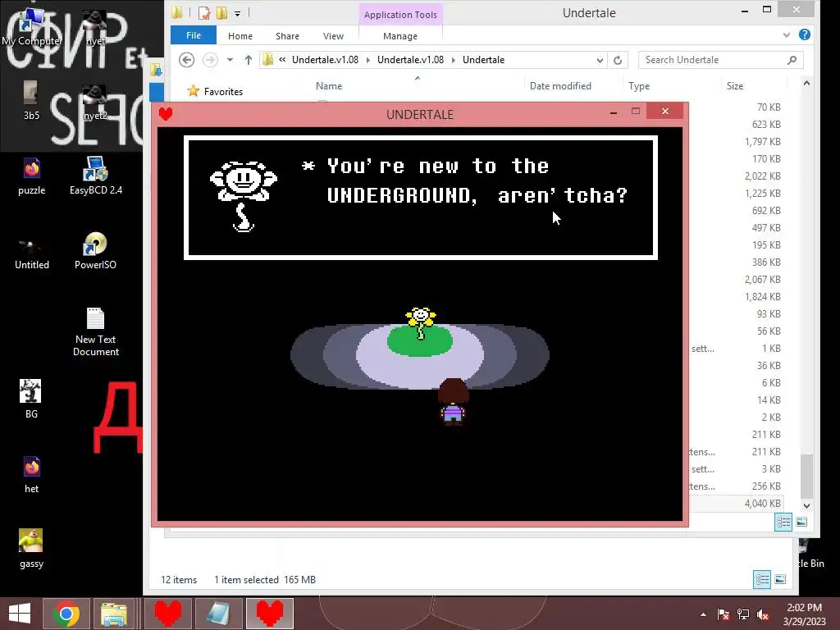Click the Flowey dialogue text box
840x630 pixels.
pyautogui.click(x=421, y=197)
